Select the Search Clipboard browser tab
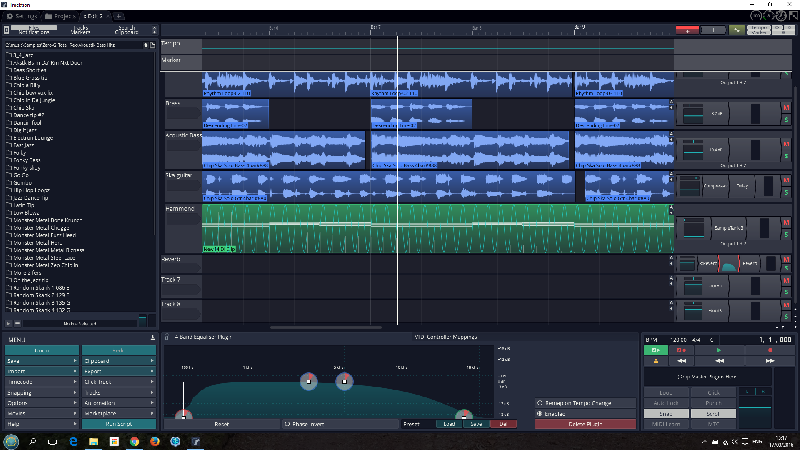This screenshot has width=800, height=450. 126,30
